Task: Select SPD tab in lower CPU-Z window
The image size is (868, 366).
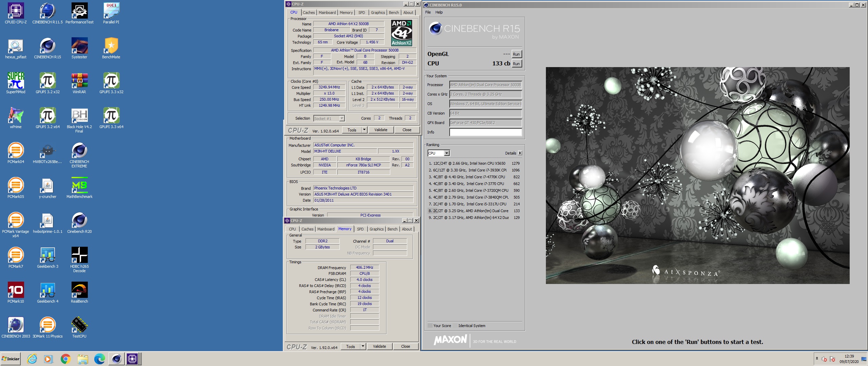Action: coord(360,229)
